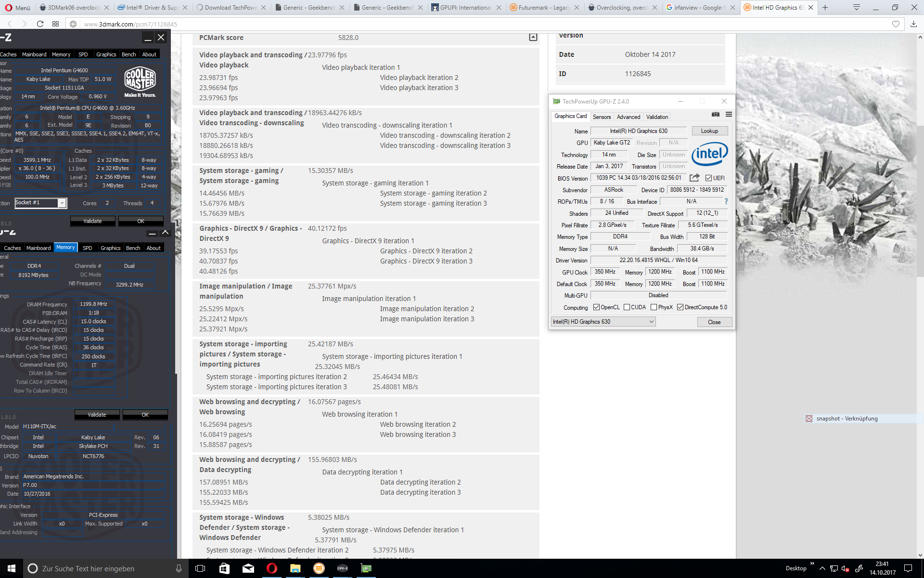
Task: Show hidden system tray icons chevron
Action: 822,568
